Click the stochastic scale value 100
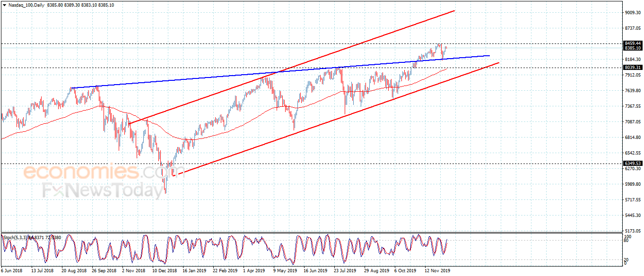This screenshot has height=276, width=644. 628,236
